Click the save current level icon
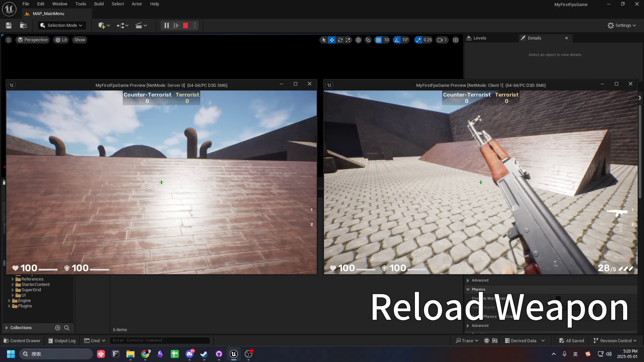 pyautogui.click(x=9, y=25)
